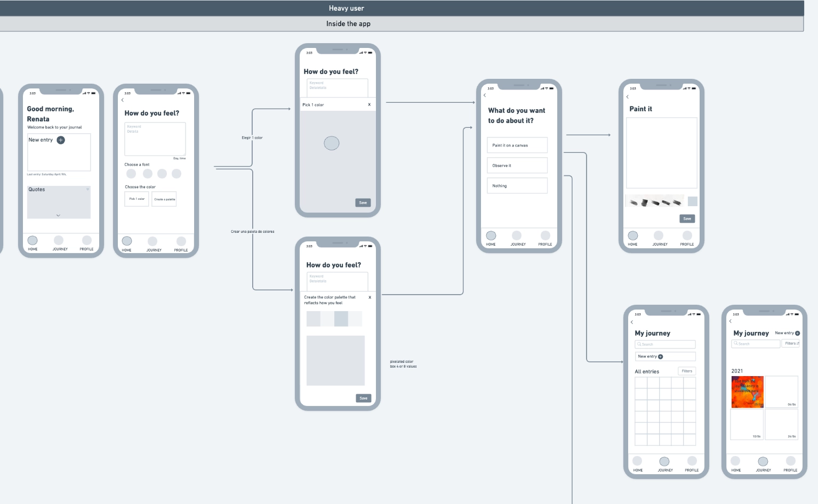This screenshot has width=818, height=504.
Task: Tap PROFILE icon on Paint it screen
Action: [687, 235]
